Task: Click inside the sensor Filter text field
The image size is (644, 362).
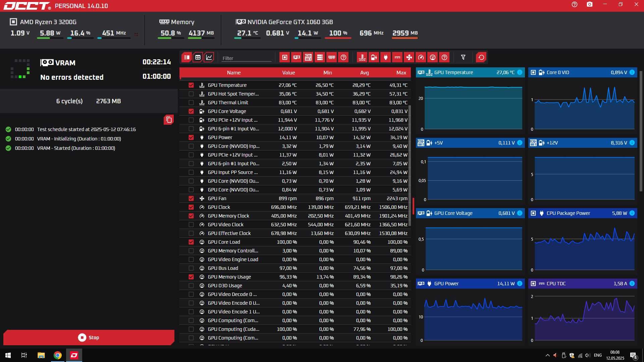Action: [247, 58]
